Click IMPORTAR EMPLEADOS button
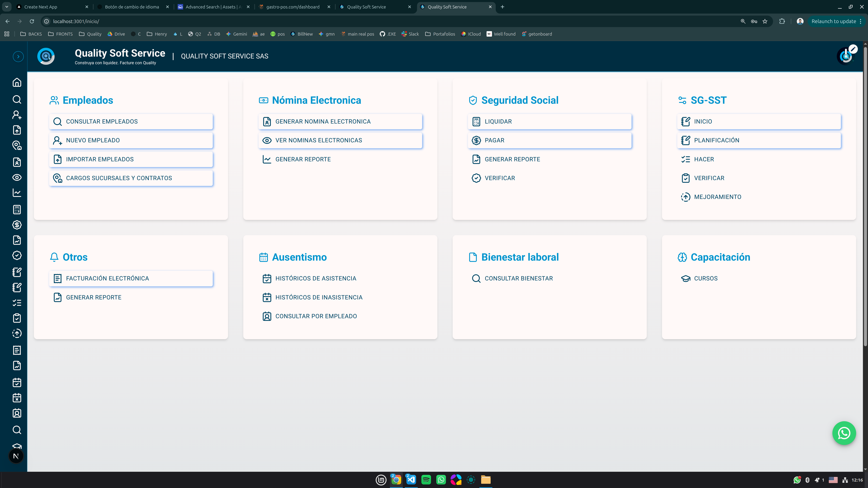The height and width of the screenshot is (488, 868). 131,159
